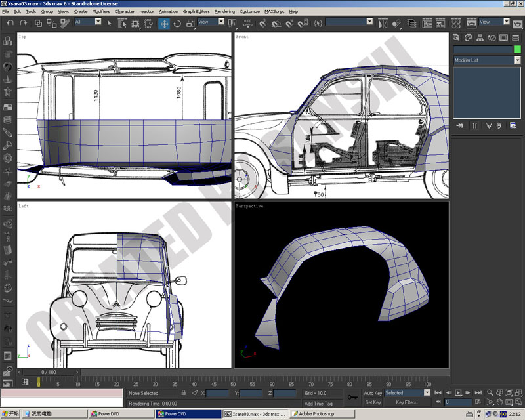Switch to Adobe Photoshop in taskbar

tap(322, 414)
